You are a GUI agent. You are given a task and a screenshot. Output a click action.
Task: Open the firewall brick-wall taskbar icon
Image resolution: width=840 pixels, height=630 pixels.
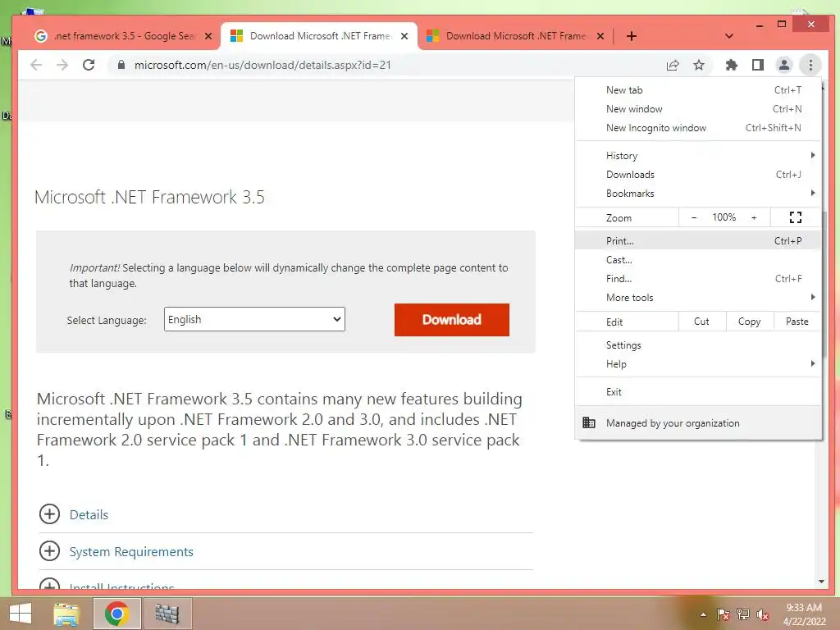[167, 614]
